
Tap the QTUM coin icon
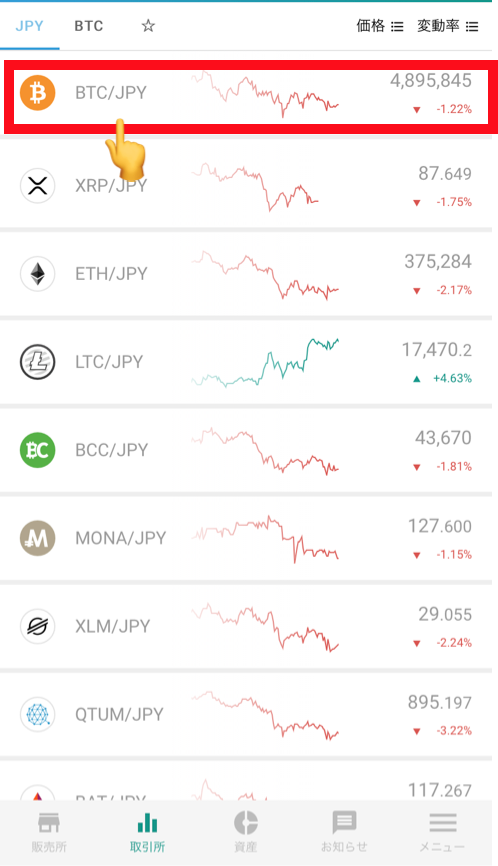pos(38,715)
